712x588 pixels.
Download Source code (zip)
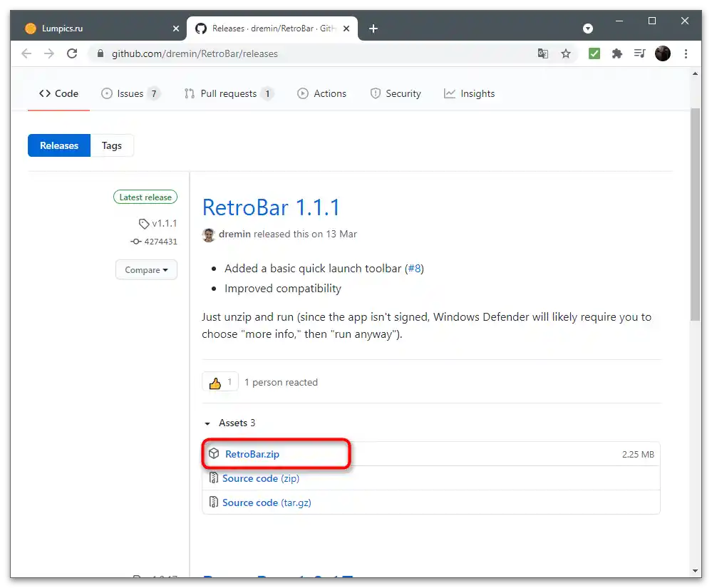pos(261,478)
